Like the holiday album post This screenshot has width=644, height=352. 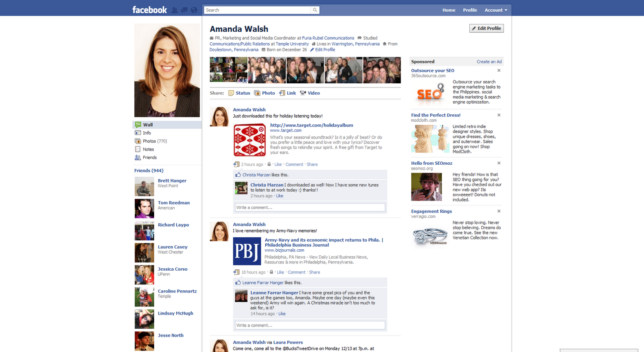point(278,164)
